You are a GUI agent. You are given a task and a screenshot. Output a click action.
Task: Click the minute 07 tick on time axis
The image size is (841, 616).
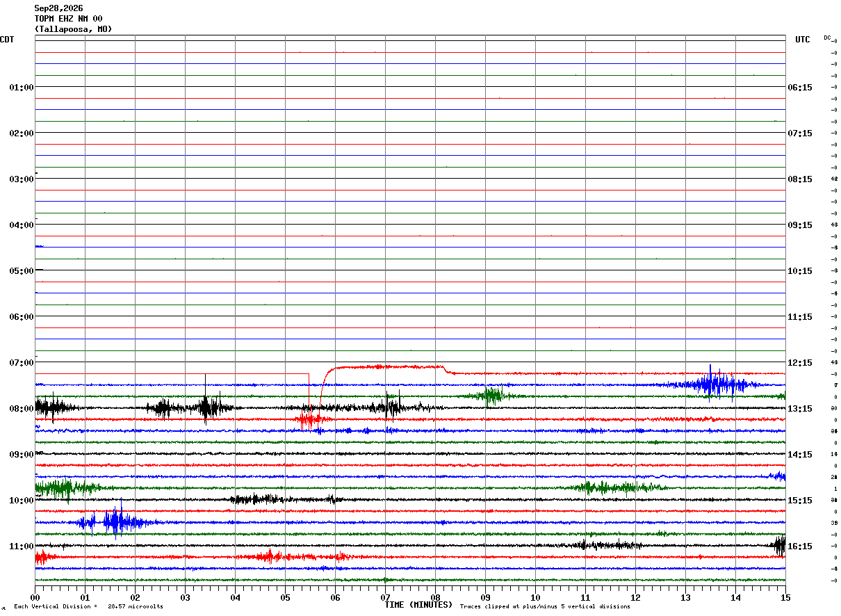[385, 597]
